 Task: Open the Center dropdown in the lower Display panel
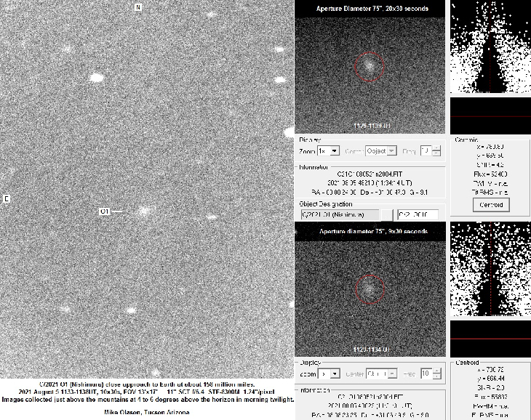(x=392, y=373)
